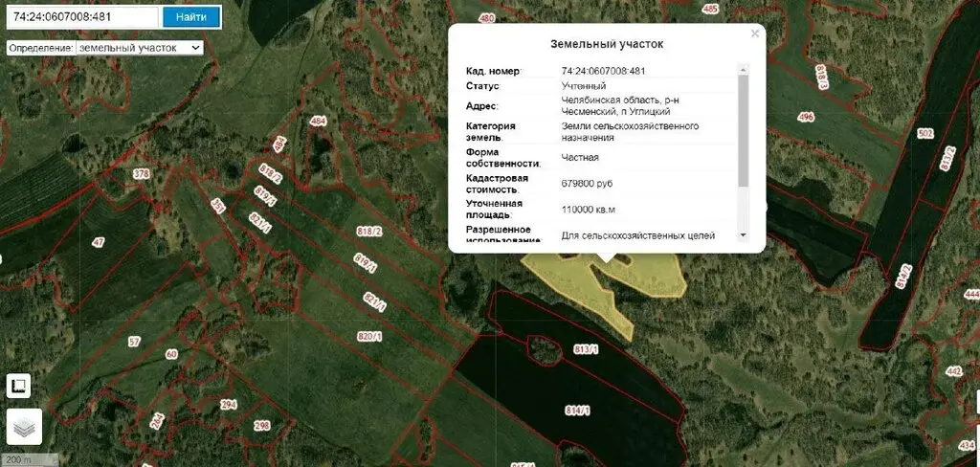Select parcel label 818/3 on map
Screen dimensions: 980x467
click(822, 77)
